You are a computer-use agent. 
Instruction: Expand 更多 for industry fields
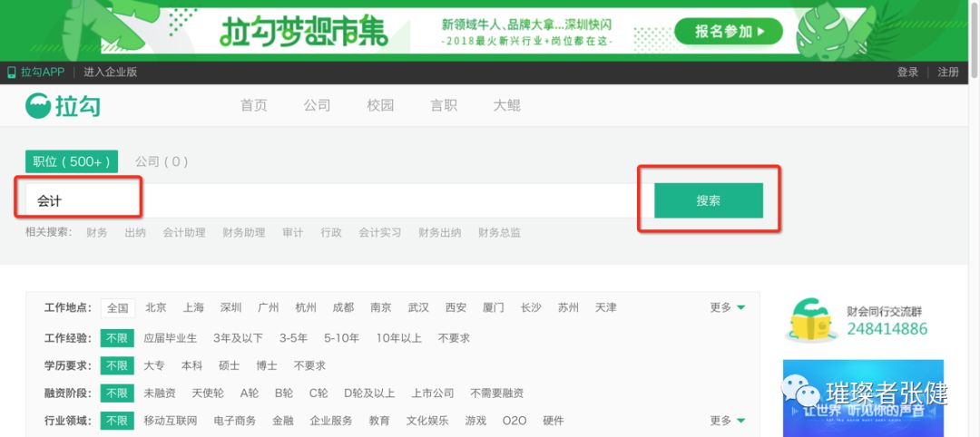coord(728,420)
